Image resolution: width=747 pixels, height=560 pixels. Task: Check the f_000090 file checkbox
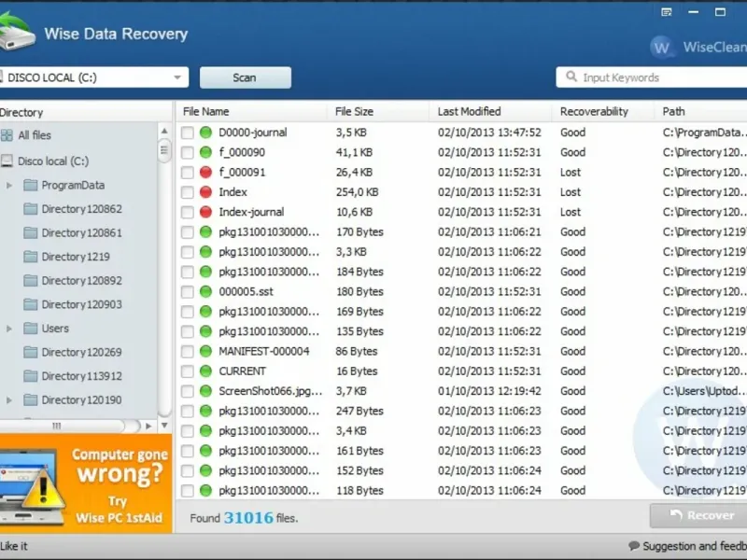pos(188,153)
